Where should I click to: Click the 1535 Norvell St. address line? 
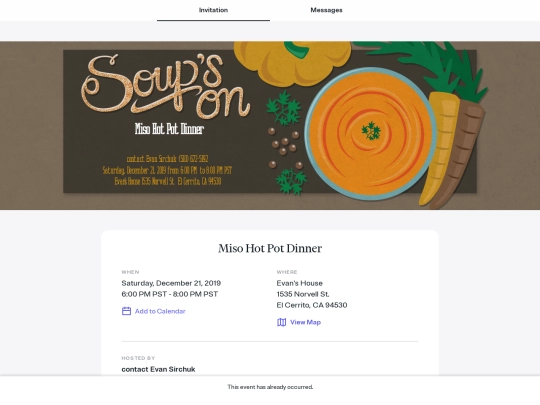coord(303,294)
